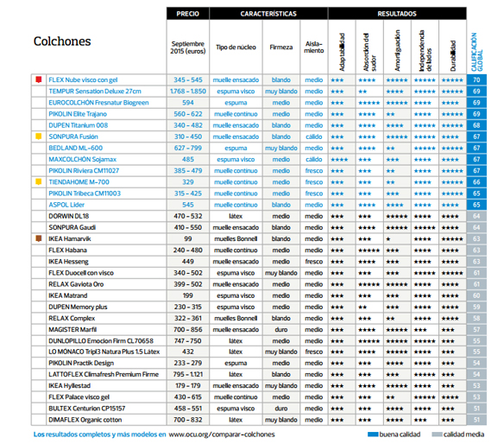
Task: Click the grey 'calidad media' legend square
Action: coord(438,434)
